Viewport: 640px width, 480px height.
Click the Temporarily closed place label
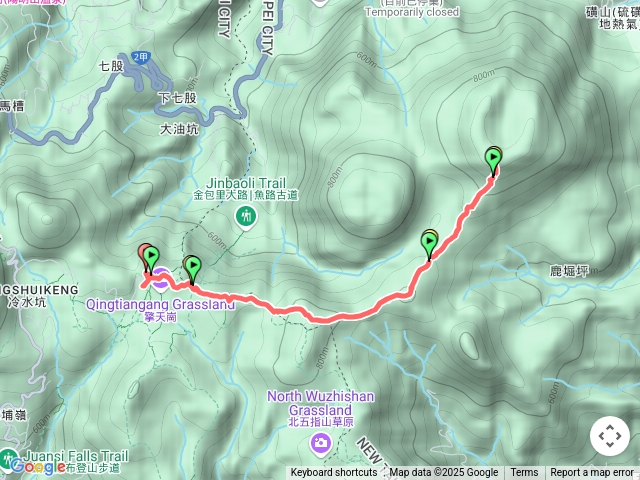click(412, 12)
